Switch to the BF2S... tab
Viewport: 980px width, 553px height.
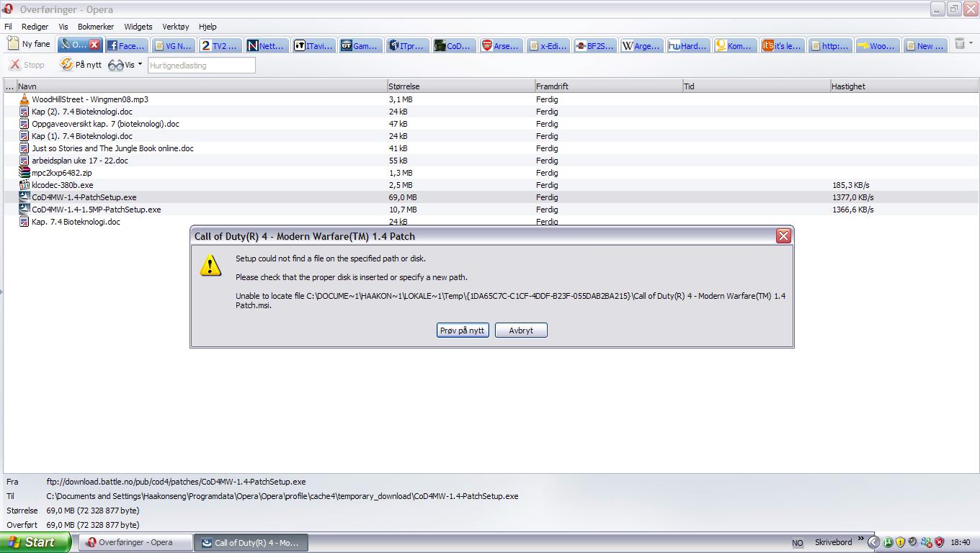(x=594, y=45)
